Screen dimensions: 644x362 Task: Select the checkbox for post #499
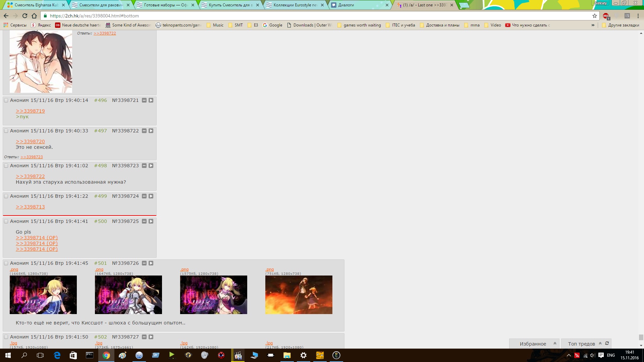pos(6,196)
